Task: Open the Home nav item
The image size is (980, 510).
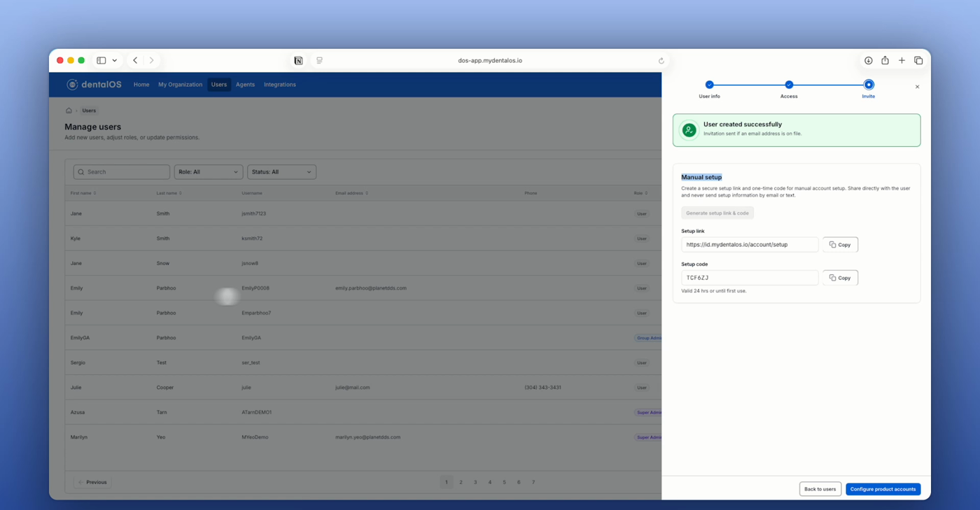Action: tap(141, 85)
